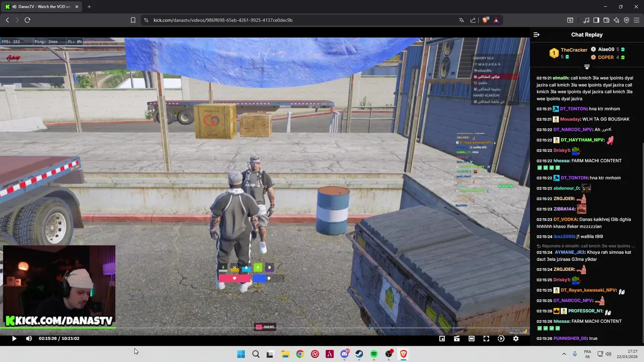Open File Explorer from taskbar
The image size is (644, 362).
pyautogui.click(x=285, y=354)
